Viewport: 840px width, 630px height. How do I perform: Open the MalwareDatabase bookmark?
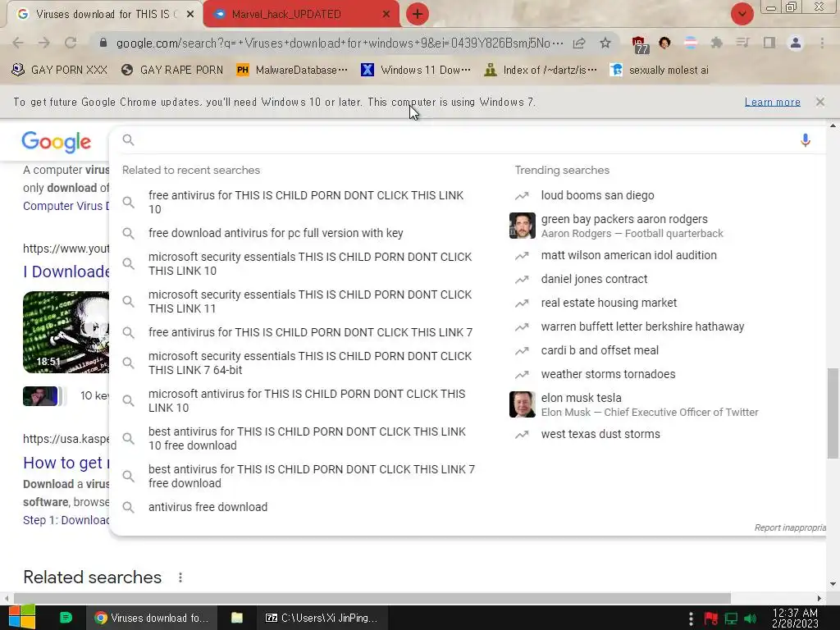[x=292, y=70]
